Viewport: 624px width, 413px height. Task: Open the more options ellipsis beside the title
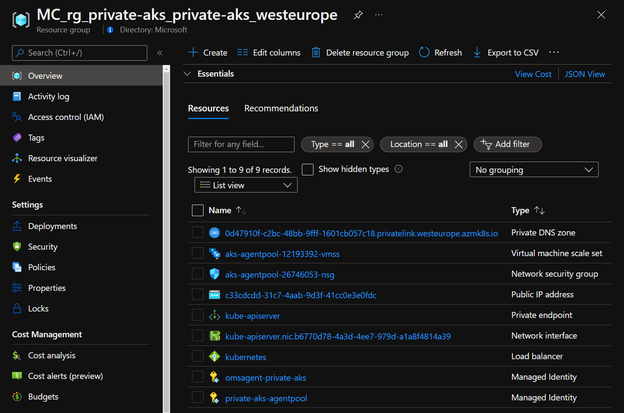click(378, 15)
